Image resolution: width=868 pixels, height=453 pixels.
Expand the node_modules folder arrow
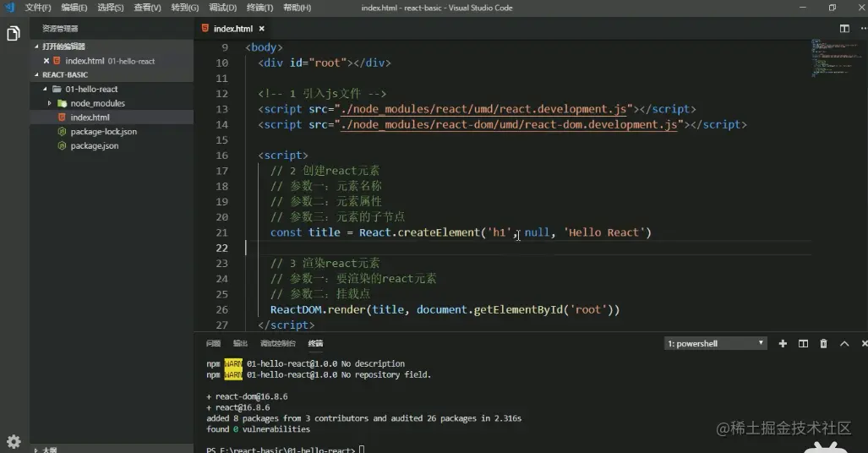point(49,104)
